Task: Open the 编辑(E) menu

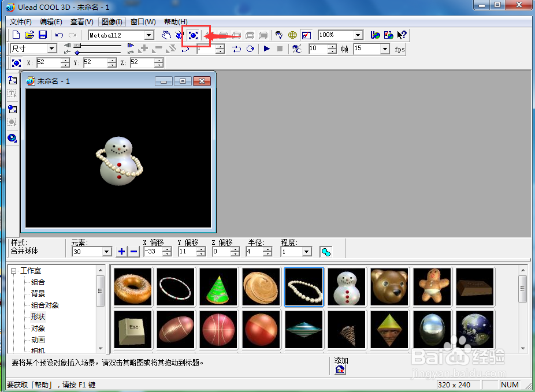Action: pyautogui.click(x=51, y=22)
